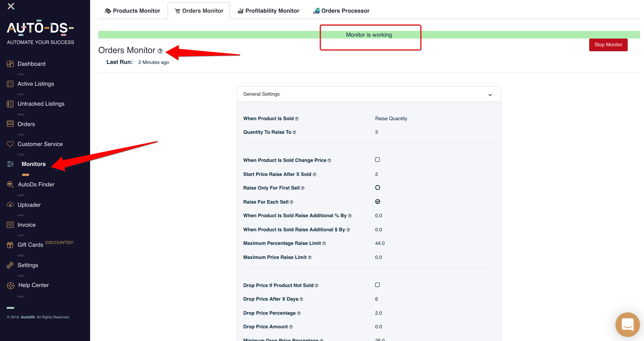Click the Gift Cards present icon
The width and height of the screenshot is (644, 341).
tap(10, 245)
